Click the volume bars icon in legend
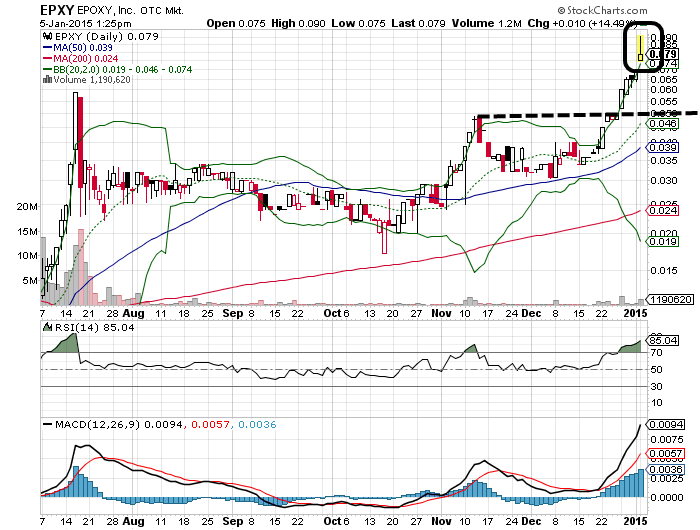The image size is (700, 530). (47, 79)
